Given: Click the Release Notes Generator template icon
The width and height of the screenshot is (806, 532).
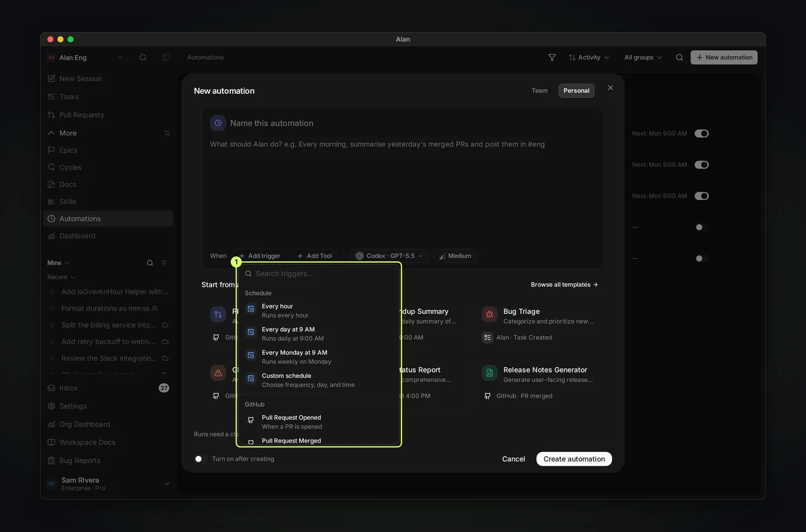Looking at the screenshot, I should click(490, 373).
